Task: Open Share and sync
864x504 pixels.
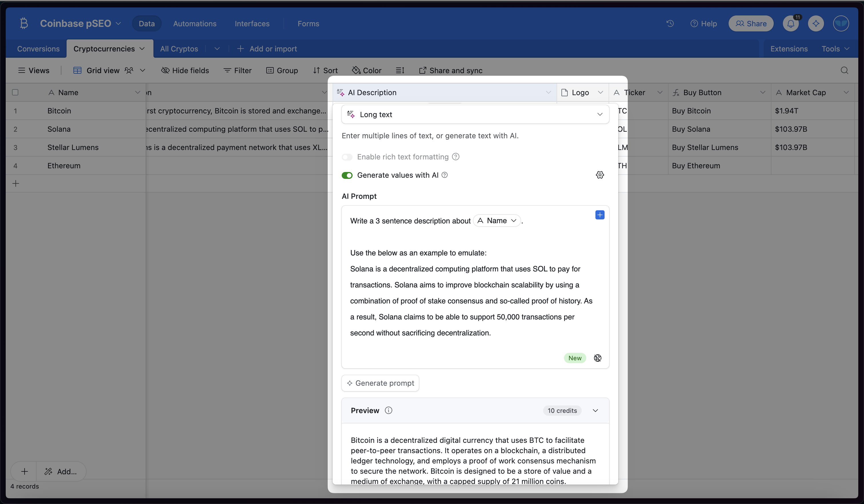Action: (451, 70)
